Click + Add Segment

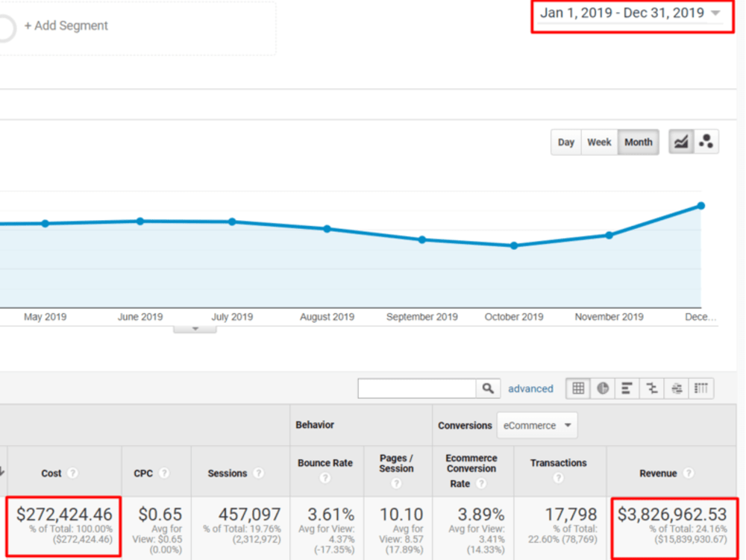(66, 25)
